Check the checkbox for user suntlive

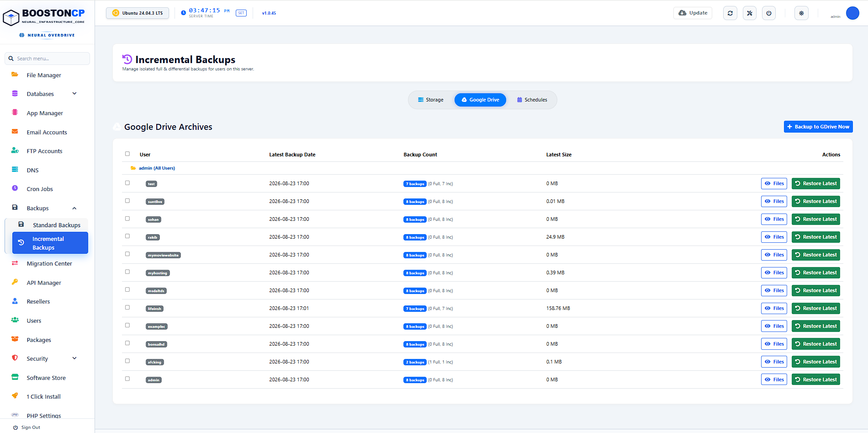coord(127,201)
